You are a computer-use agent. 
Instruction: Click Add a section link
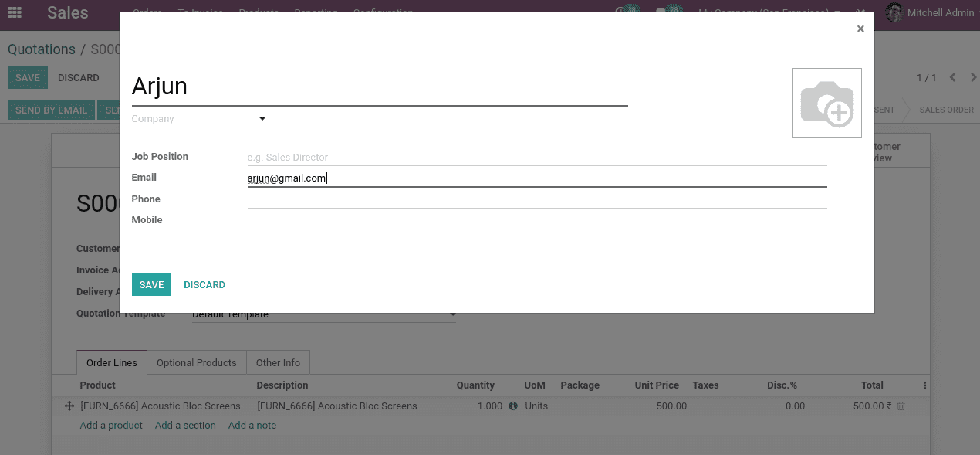(x=185, y=425)
